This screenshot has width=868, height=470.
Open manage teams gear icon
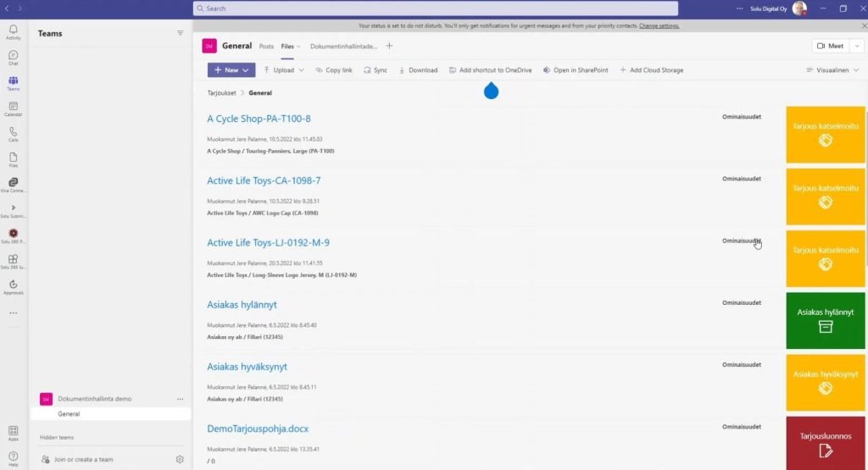[x=180, y=459]
